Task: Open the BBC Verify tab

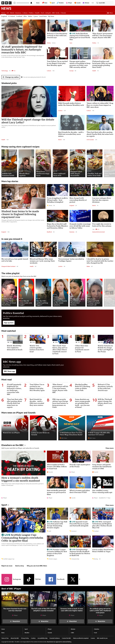Action: 56,13
